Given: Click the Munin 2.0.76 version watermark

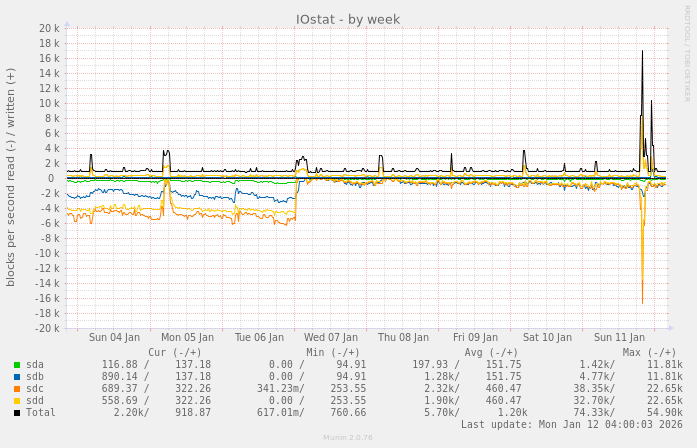Looking at the screenshot, I should 348,438.
